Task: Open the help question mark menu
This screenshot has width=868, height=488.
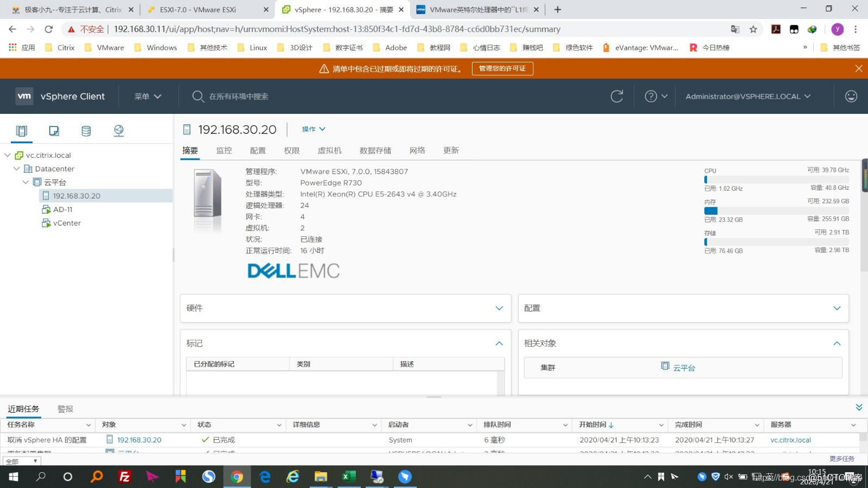Action: 656,97
